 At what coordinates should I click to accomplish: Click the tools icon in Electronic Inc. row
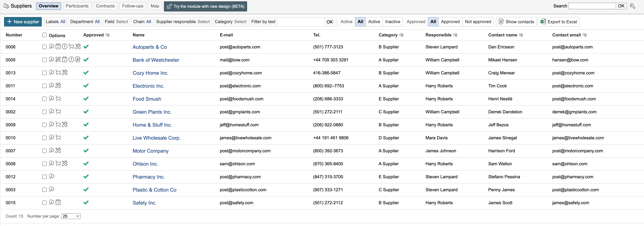[x=58, y=86]
